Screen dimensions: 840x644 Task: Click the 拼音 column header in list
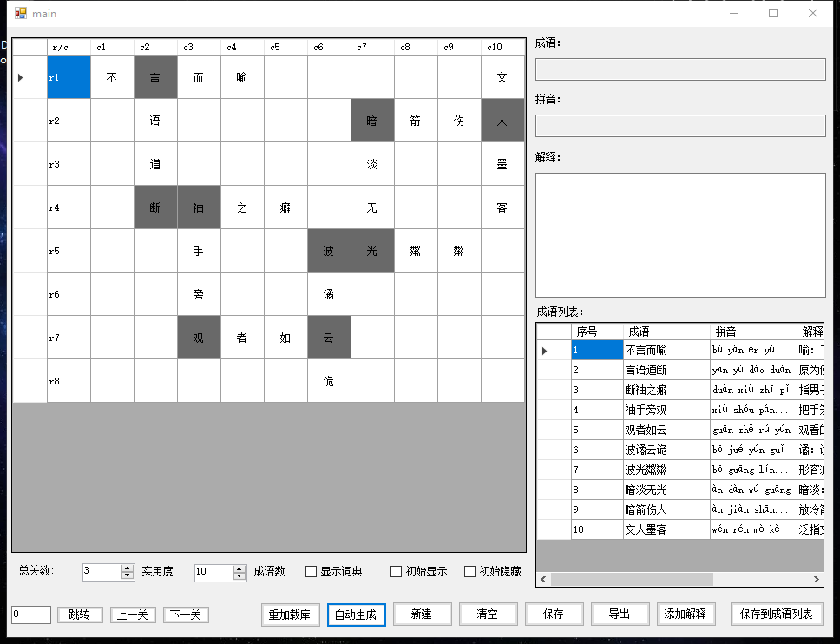(x=754, y=332)
